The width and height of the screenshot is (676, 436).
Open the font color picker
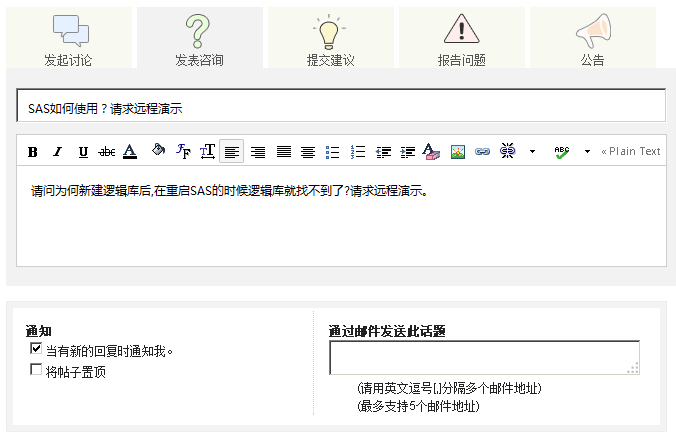point(130,152)
